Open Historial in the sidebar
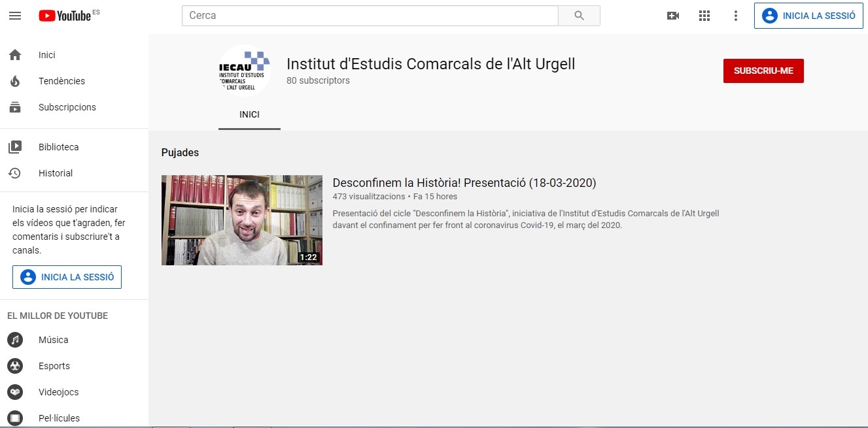 coord(56,173)
